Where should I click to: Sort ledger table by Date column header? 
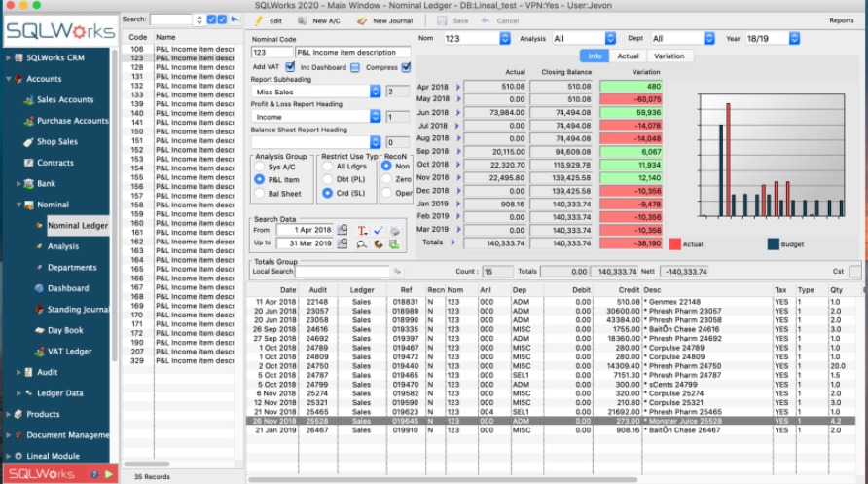(288, 289)
